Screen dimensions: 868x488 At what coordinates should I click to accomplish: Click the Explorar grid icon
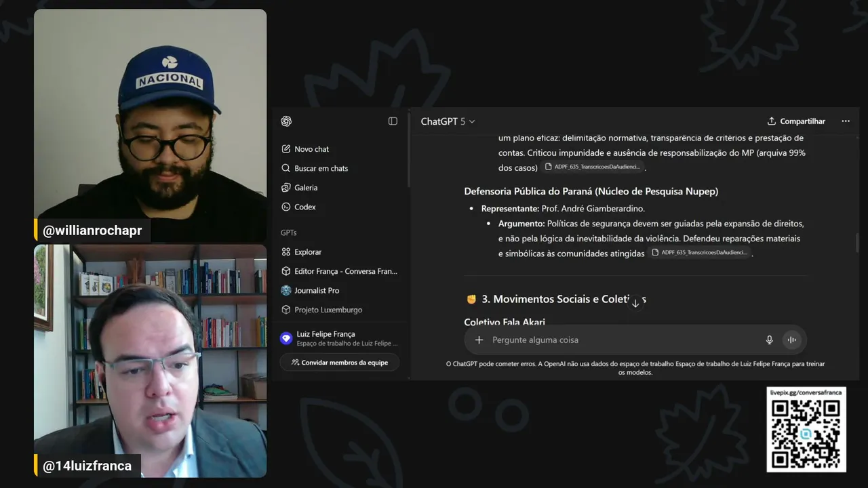[x=286, y=252]
